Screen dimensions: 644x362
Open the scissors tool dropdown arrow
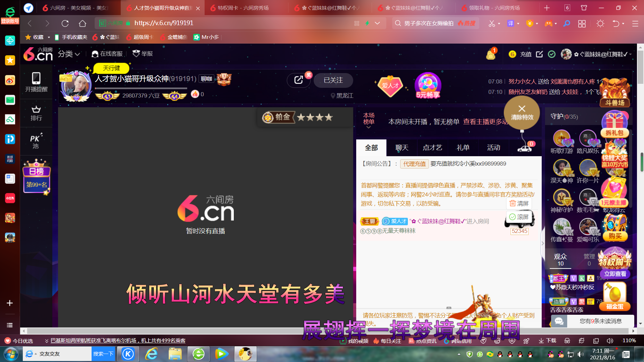(499, 24)
